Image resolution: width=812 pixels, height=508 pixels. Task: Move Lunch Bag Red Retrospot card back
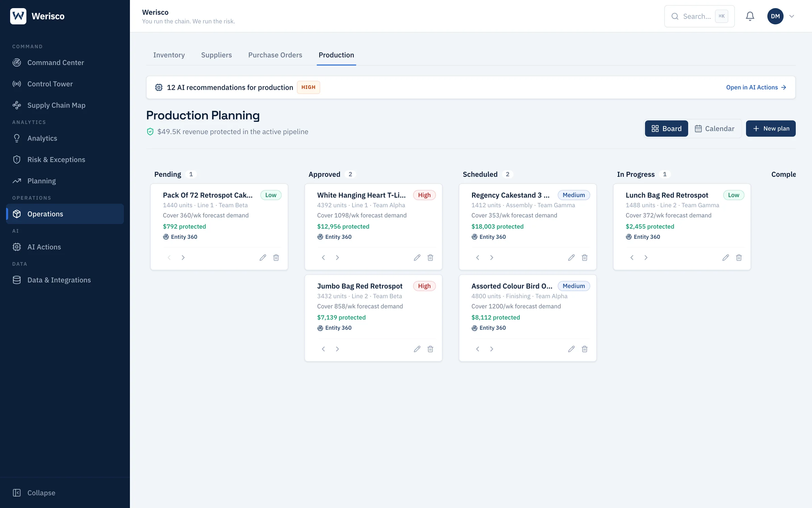tap(632, 258)
